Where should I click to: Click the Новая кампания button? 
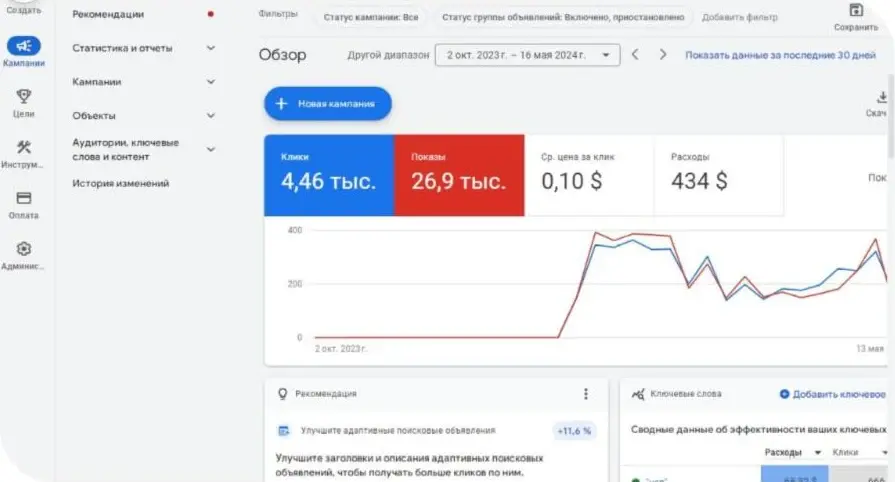click(328, 103)
